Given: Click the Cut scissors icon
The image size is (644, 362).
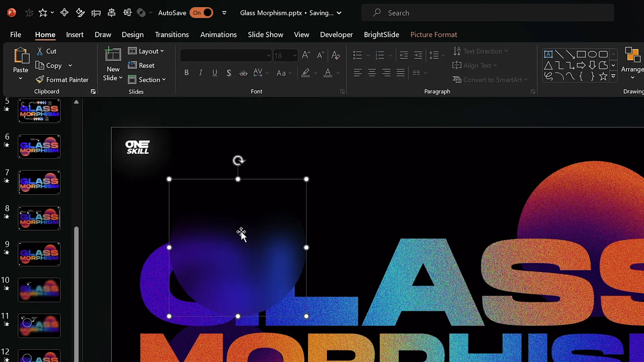Looking at the screenshot, I should (40, 51).
